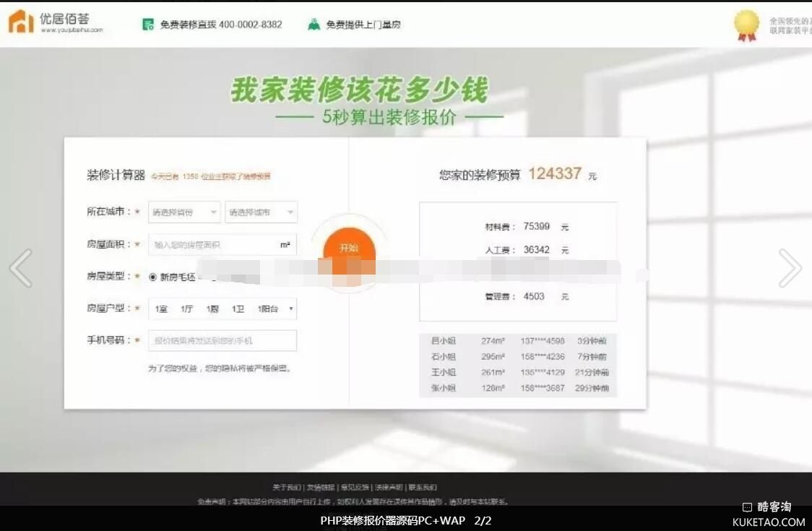This screenshot has height=531, width=812.
Task: Click the 400-0002-8382 hotline text
Action: [250, 25]
